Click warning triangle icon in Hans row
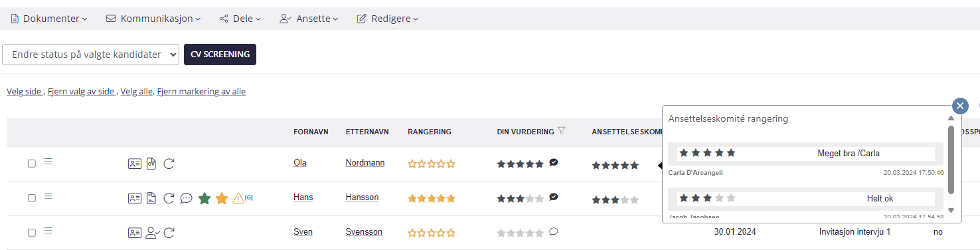Image resolution: width=980 pixels, height=250 pixels. (x=238, y=198)
